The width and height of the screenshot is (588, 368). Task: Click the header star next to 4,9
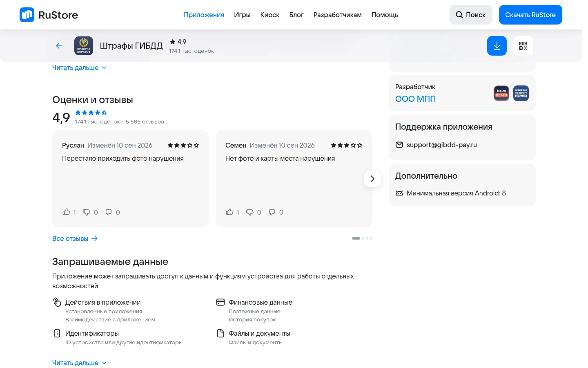(173, 42)
